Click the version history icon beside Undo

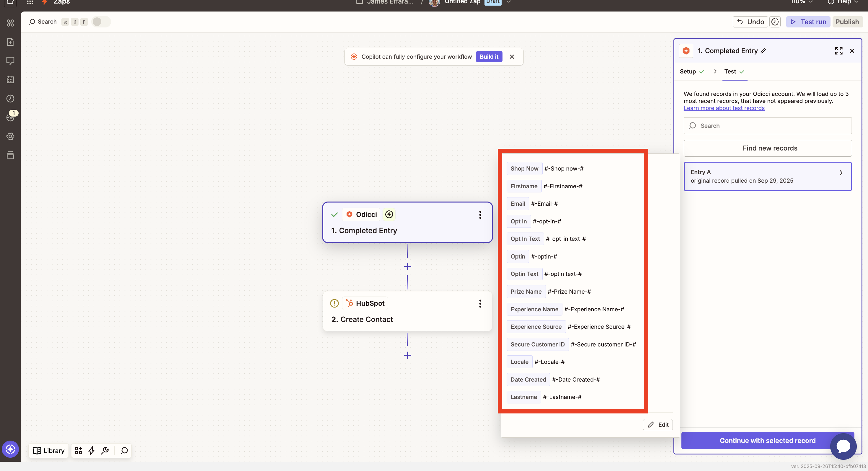click(775, 22)
